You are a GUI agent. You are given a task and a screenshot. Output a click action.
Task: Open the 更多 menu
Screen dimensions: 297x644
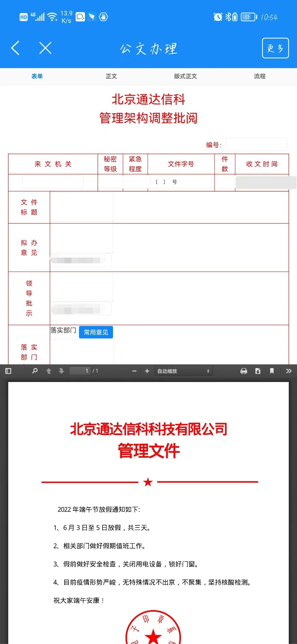pos(275,48)
